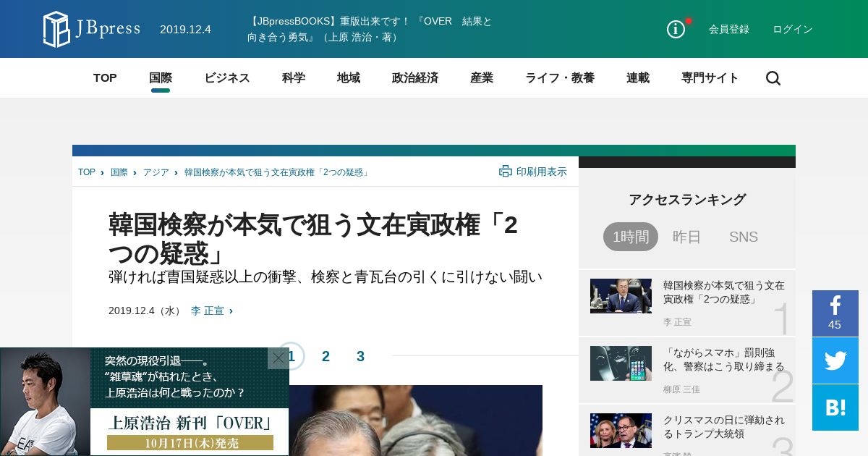Bookmark with Hatena B! button
The image size is (868, 456).
coord(835,408)
